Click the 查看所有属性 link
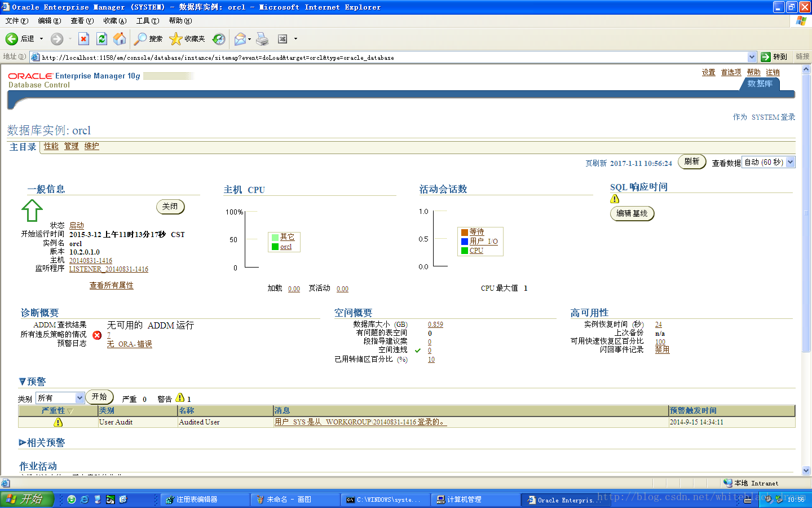The image size is (812, 508). (112, 286)
